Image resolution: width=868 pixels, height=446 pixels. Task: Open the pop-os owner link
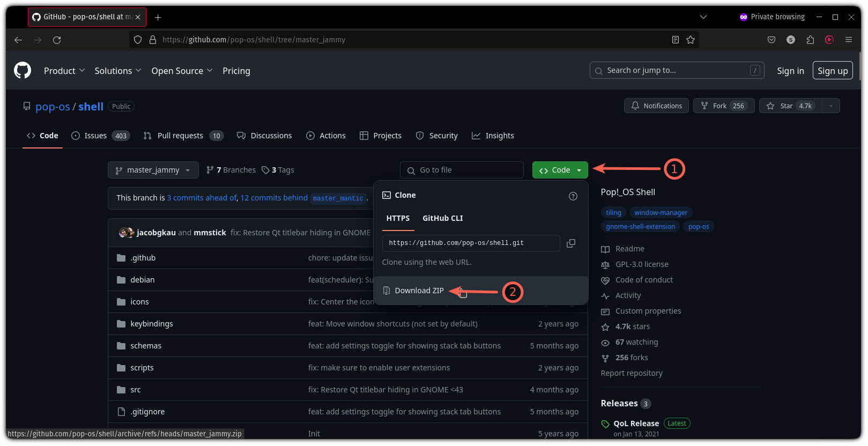[53, 107]
